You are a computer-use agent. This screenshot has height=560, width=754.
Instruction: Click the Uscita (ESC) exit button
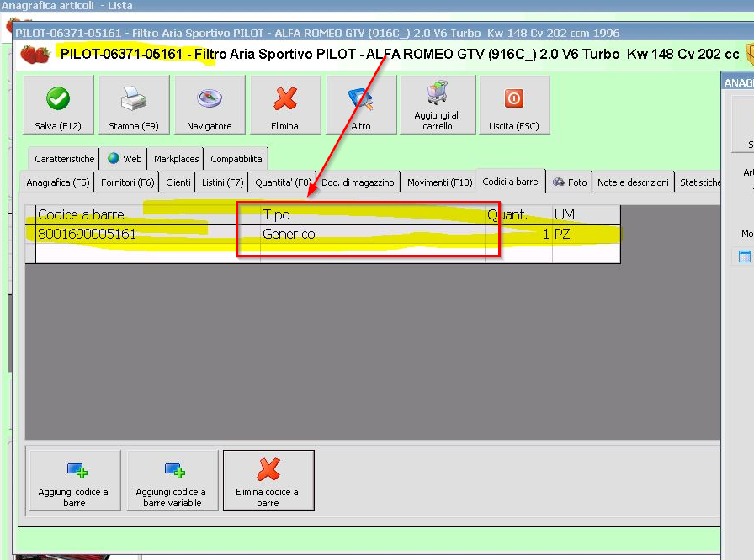click(514, 105)
